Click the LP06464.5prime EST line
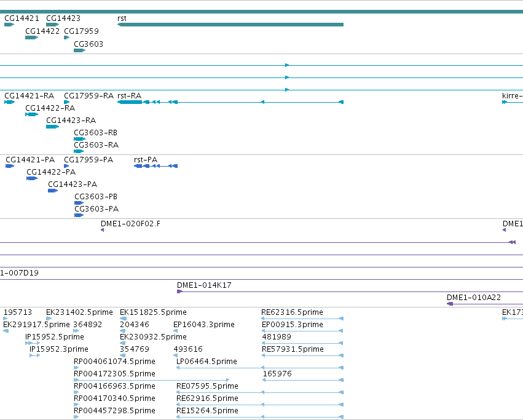523x420 pixels. (260, 368)
